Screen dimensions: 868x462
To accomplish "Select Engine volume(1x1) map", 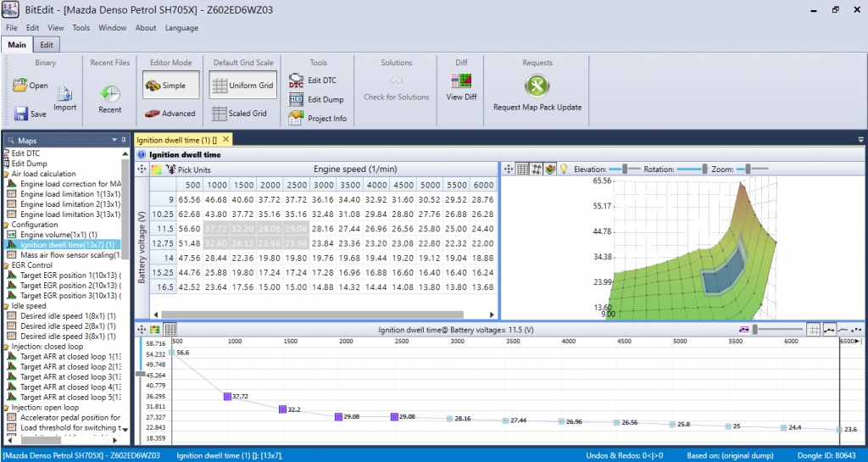I will (53, 235).
